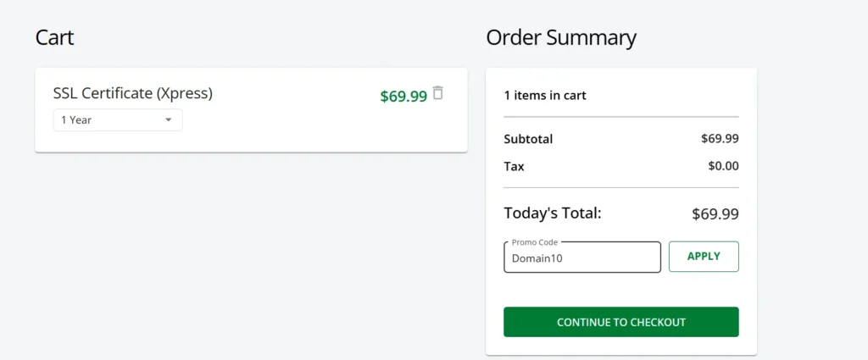Screen dimensions: 868x360
Task: Select the SSL Certificate (Xpress) product title
Action: [132, 93]
